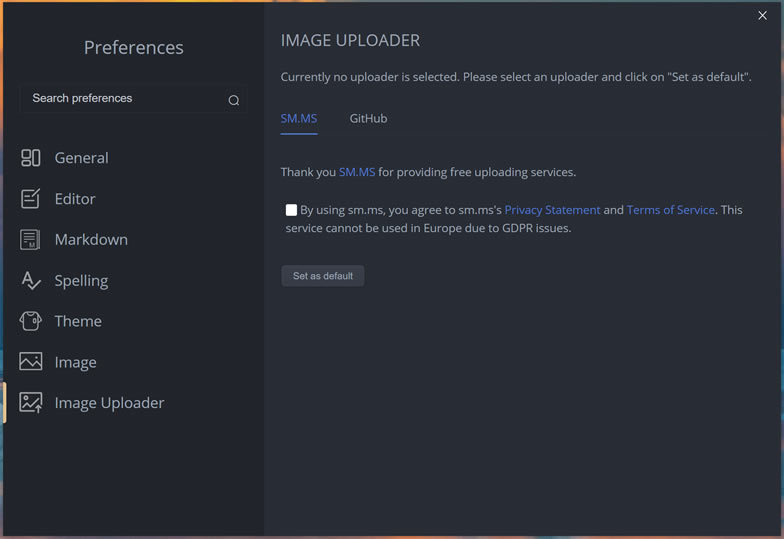Open the Terms of Service link
784x539 pixels.
670,210
